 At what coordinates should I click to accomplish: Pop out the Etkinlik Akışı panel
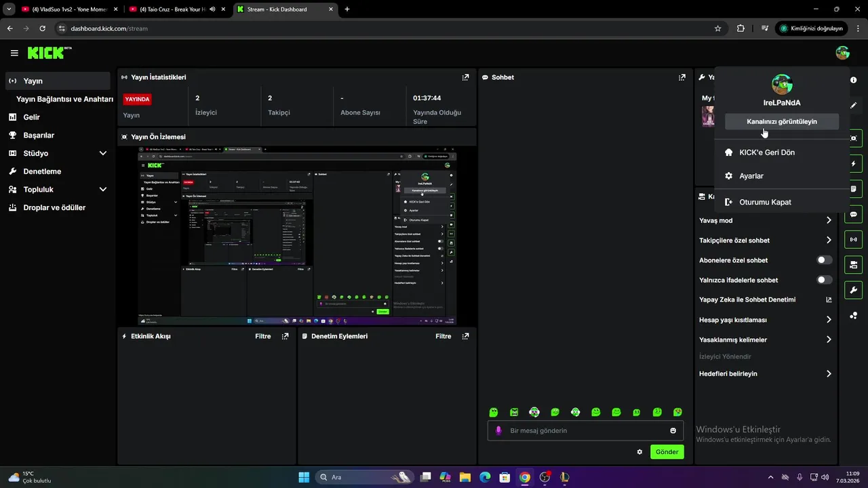285,336
